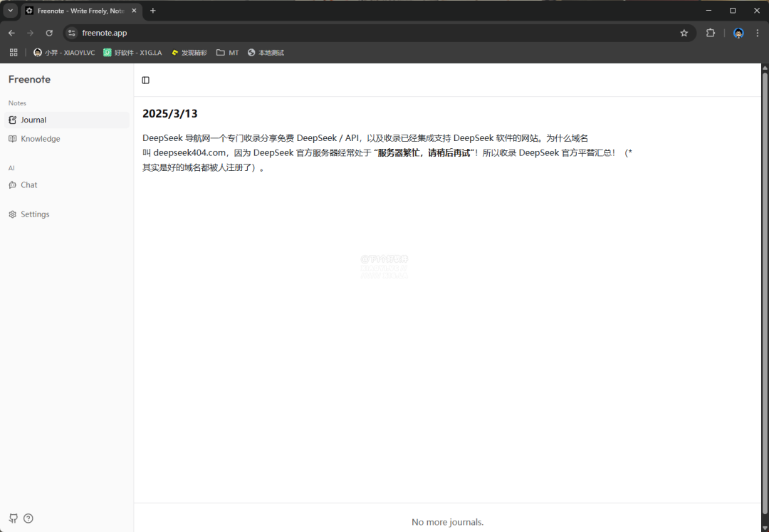
Task: Open the Journal notes section
Action: pyautogui.click(x=67, y=120)
